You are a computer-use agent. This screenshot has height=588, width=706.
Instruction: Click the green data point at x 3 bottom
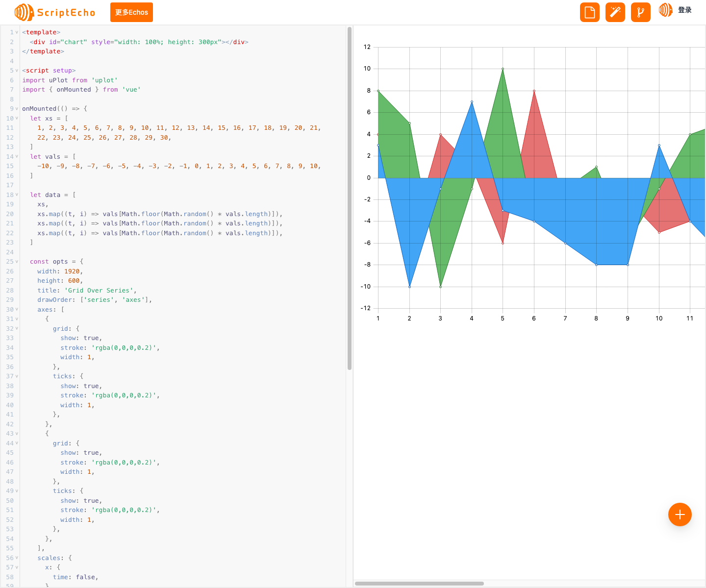pyautogui.click(x=440, y=287)
